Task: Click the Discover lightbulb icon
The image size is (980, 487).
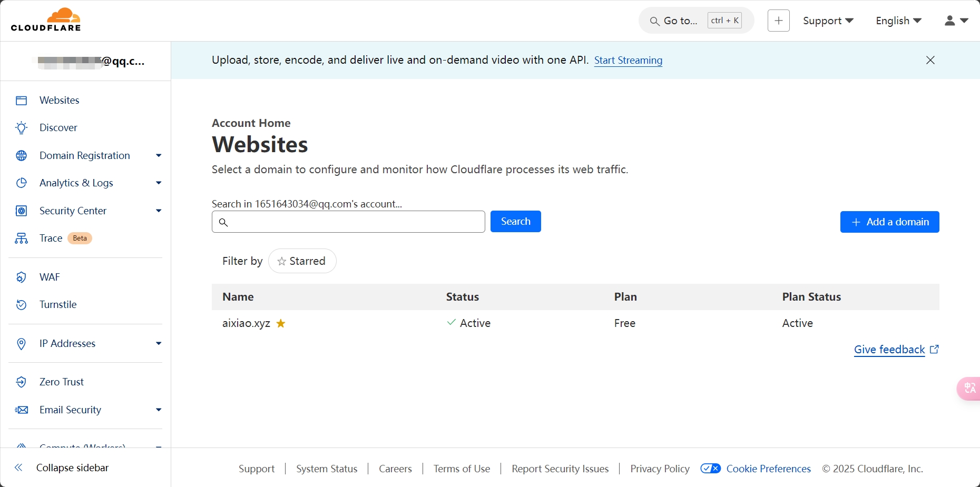Action: click(x=21, y=128)
